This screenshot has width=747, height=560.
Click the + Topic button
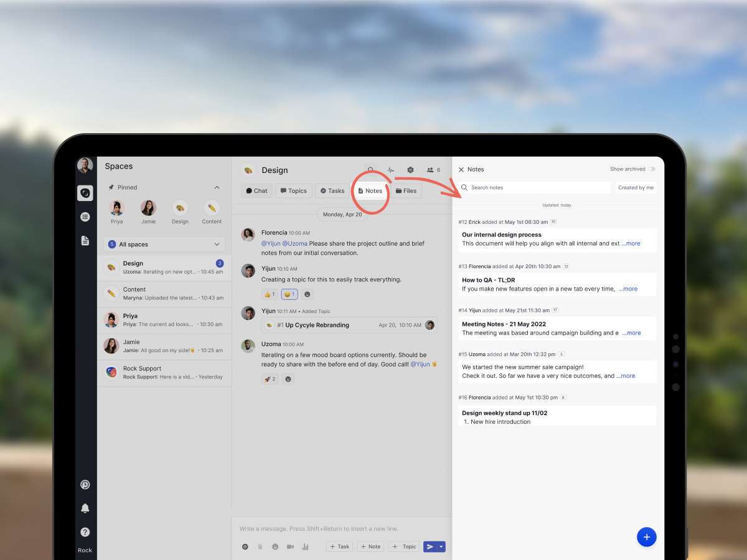click(404, 547)
